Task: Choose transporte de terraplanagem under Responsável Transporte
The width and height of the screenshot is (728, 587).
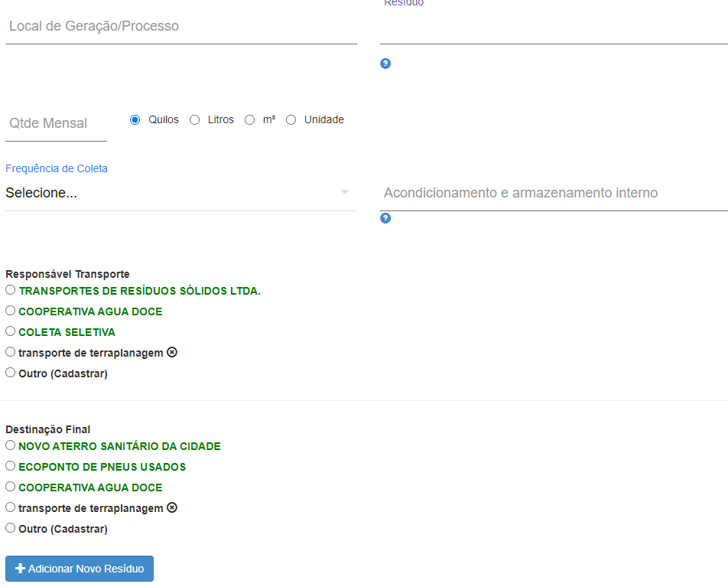Action: (x=10, y=352)
